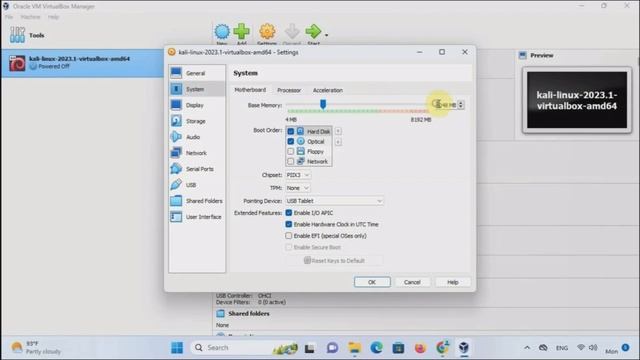Toggle Hardware Clock in UTC Time

click(x=289, y=224)
